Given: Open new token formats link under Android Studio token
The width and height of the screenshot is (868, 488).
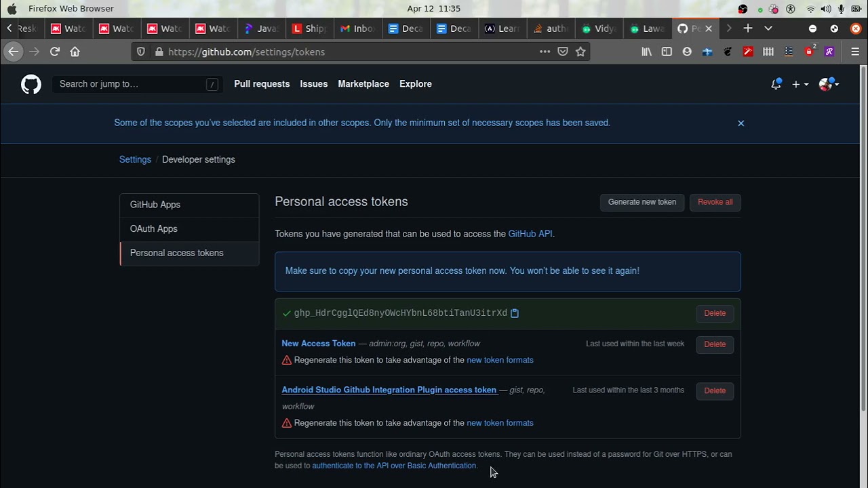Looking at the screenshot, I should pyautogui.click(x=500, y=423).
